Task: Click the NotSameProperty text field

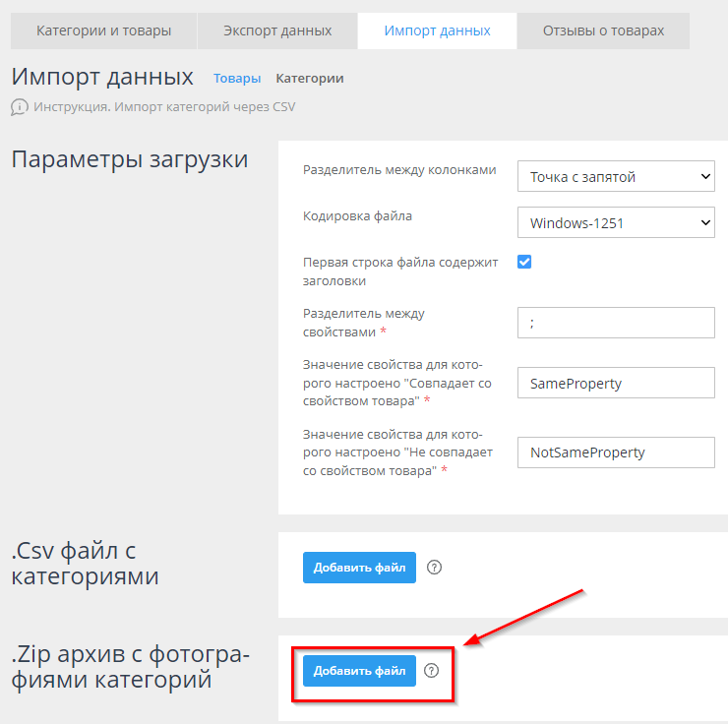Action: (x=615, y=452)
